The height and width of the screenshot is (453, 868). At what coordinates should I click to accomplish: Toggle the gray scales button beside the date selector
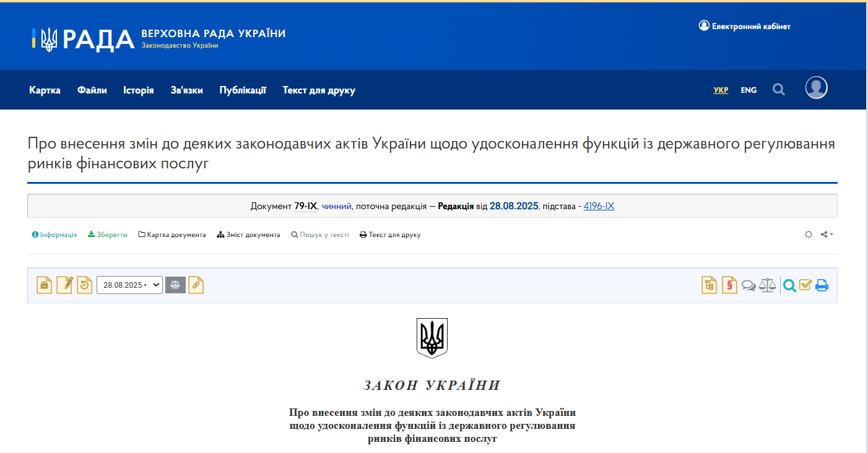pos(175,285)
